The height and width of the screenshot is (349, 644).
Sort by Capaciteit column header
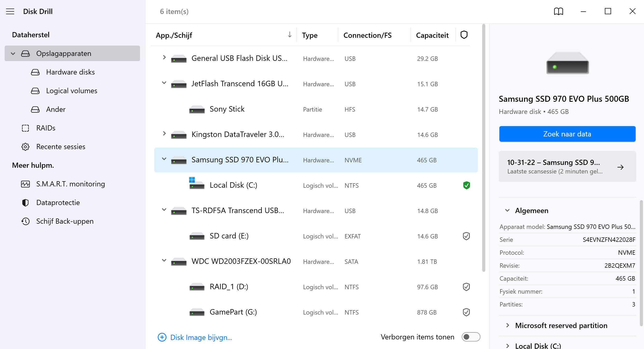click(432, 35)
